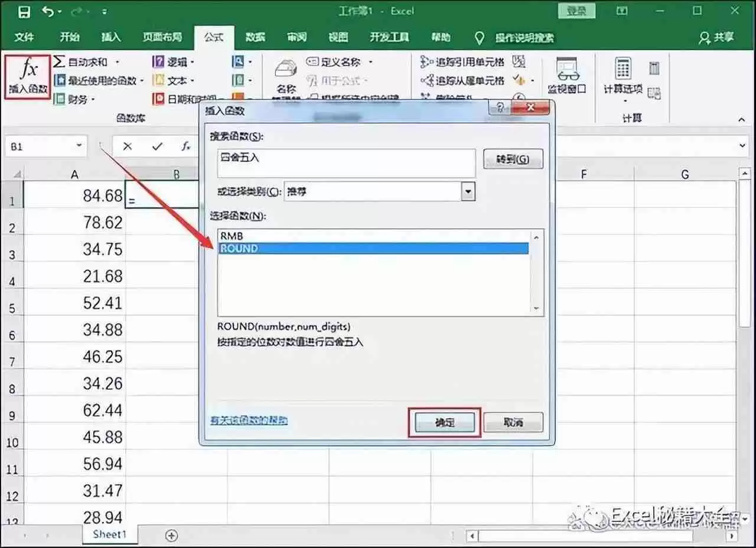Viewport: 756px width, 548px height.
Task: Open the 监视窗口 (Watch Window)
Action: [568, 76]
